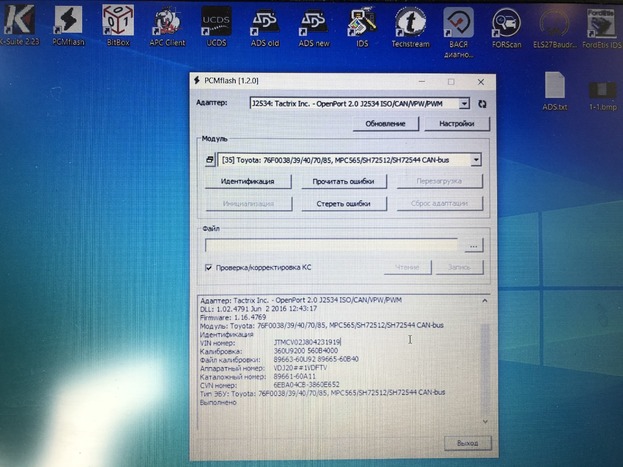Click the file browse ellipsis button
Viewport: 623px width, 467px height.
click(x=473, y=245)
